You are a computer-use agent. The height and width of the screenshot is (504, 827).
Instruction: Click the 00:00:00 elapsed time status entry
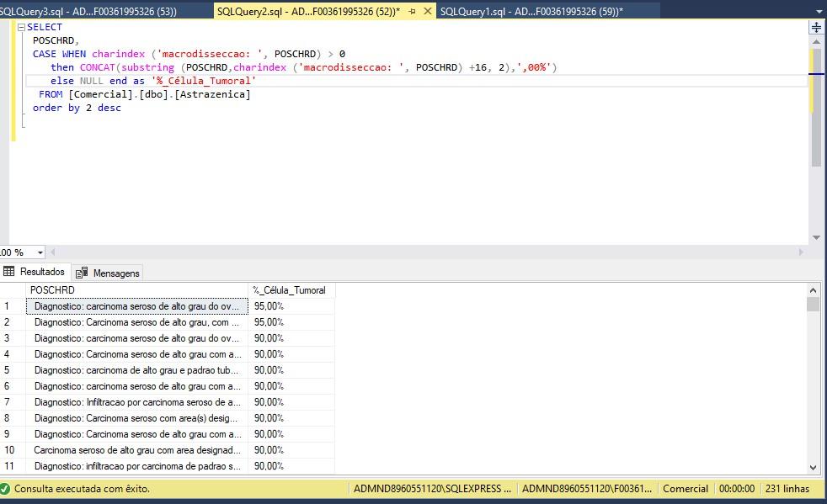(x=737, y=489)
